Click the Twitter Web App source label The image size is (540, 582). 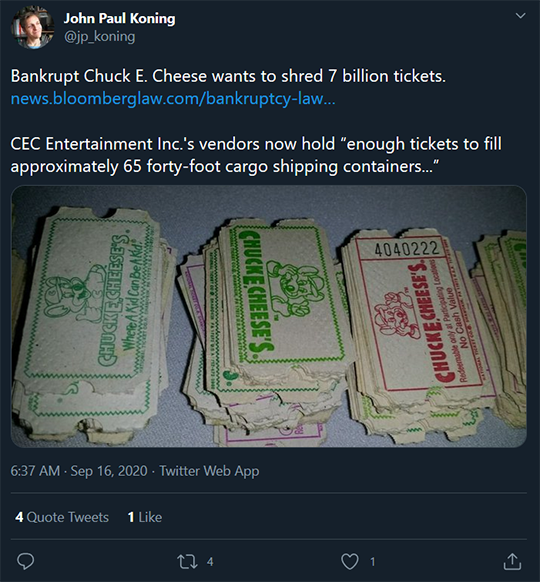(x=209, y=471)
